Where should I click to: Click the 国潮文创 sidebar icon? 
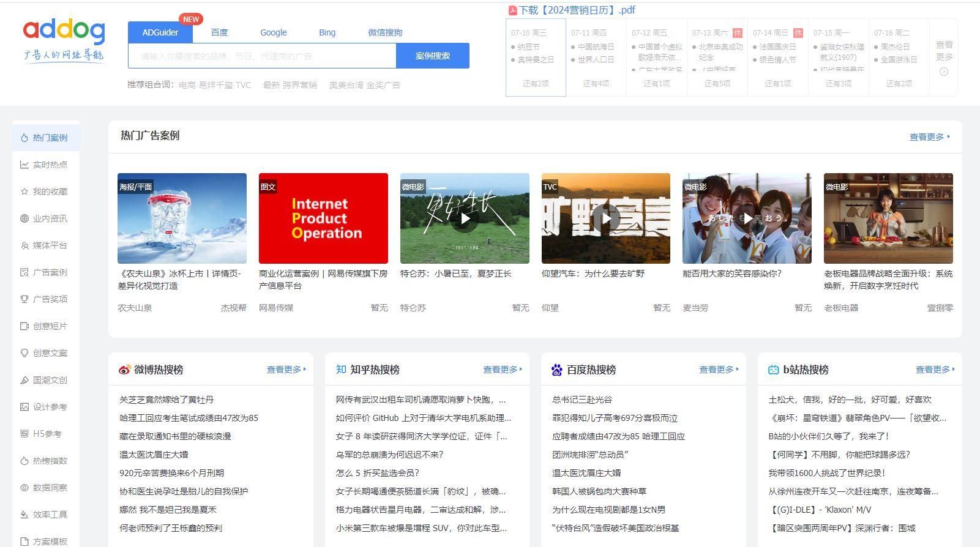pos(24,380)
